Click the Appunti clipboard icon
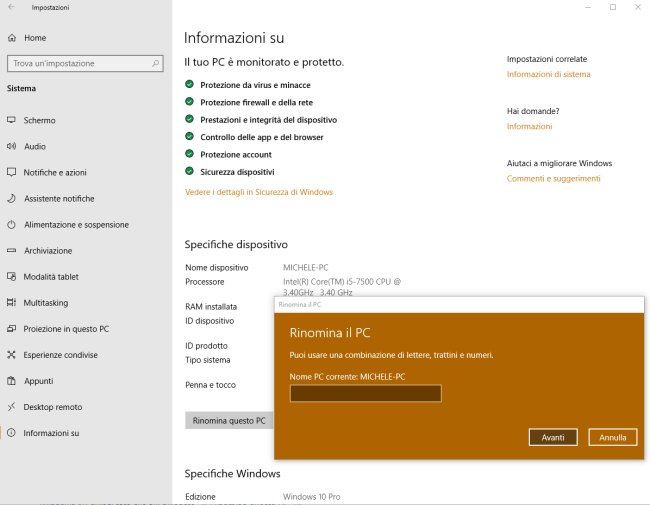Screen dimensions: 650x505 [11, 381]
